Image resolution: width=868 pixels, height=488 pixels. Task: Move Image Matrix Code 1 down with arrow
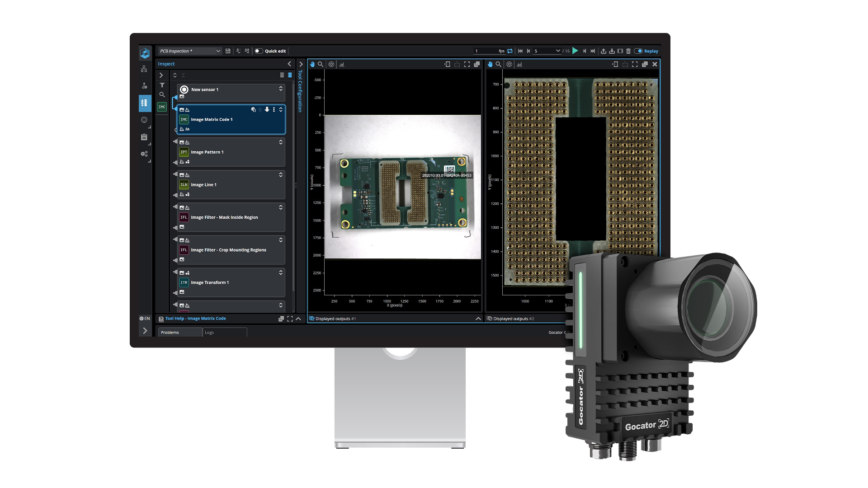pos(267,109)
